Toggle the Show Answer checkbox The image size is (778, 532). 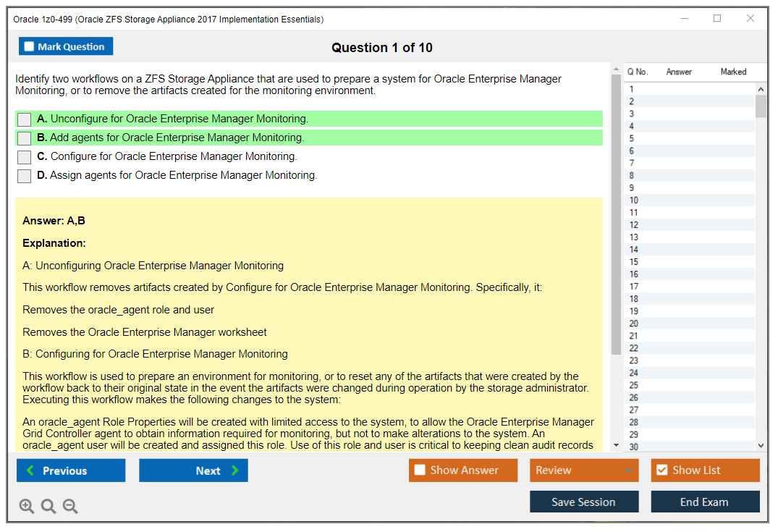(420, 470)
